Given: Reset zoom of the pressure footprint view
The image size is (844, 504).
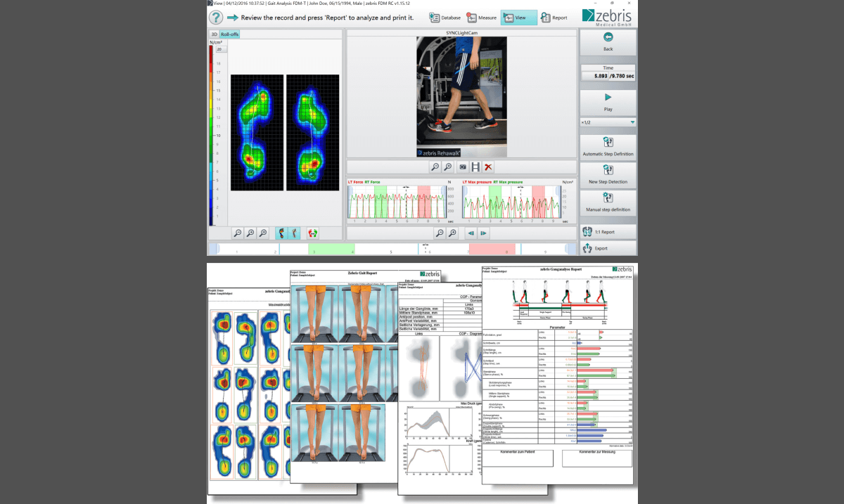Looking at the screenshot, I should click(263, 233).
